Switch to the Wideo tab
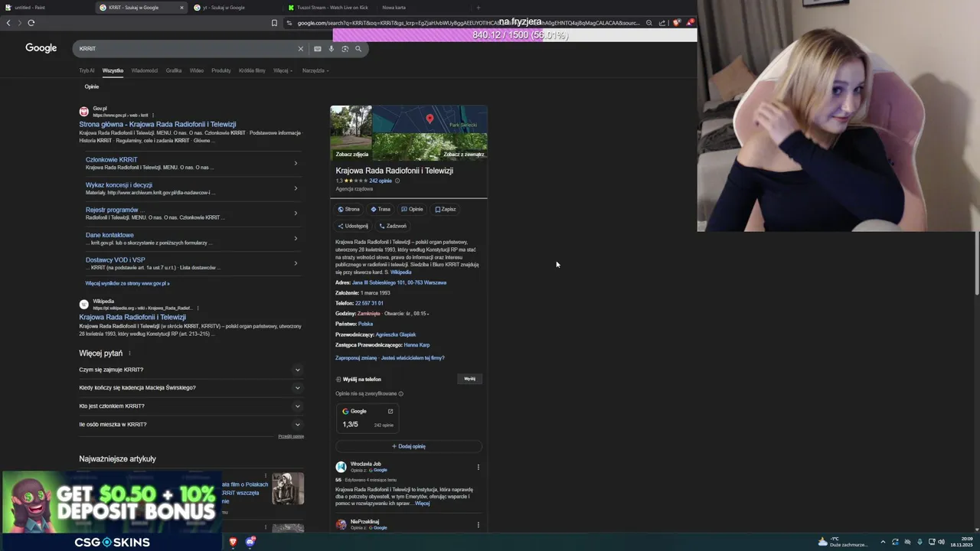The width and height of the screenshot is (980, 551). click(x=197, y=70)
